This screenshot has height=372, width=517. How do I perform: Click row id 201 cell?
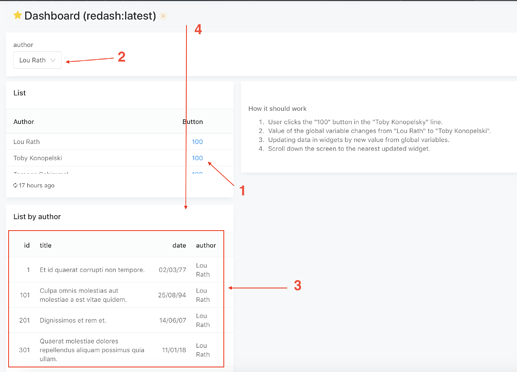[x=25, y=320]
